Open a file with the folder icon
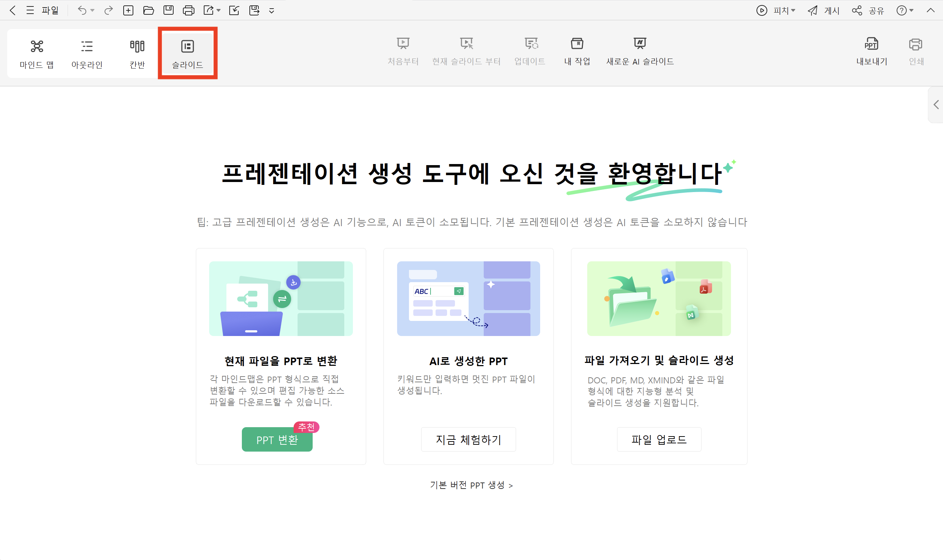 tap(148, 10)
